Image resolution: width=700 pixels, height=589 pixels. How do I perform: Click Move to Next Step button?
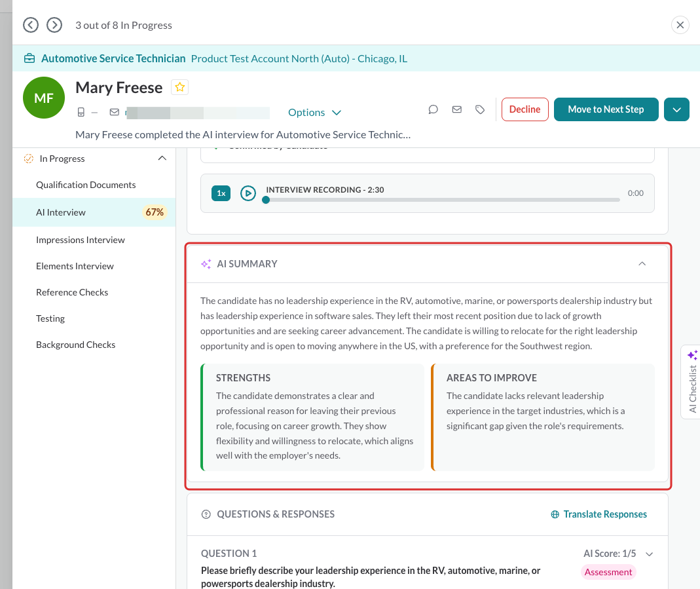[x=606, y=109]
